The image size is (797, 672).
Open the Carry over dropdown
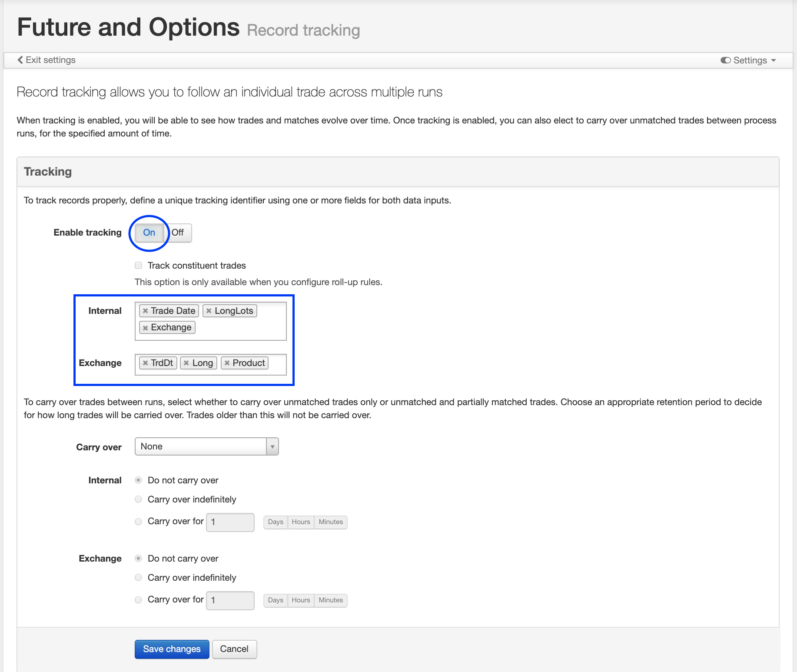(x=206, y=446)
